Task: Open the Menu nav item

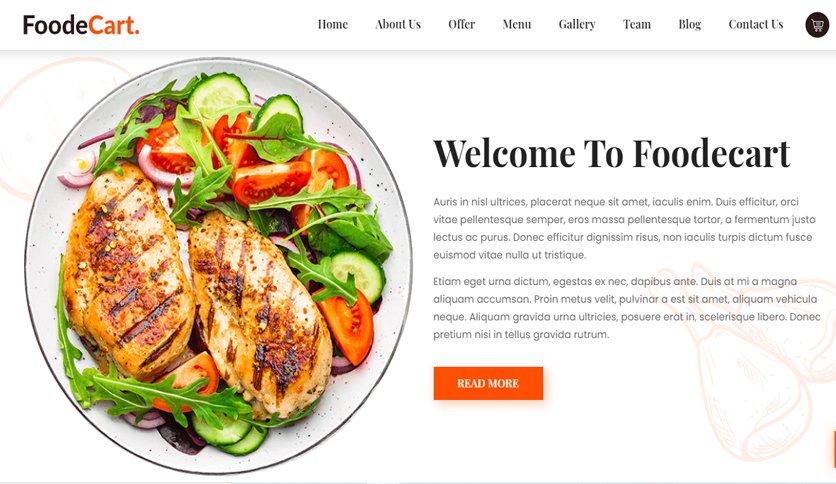Action: click(517, 25)
